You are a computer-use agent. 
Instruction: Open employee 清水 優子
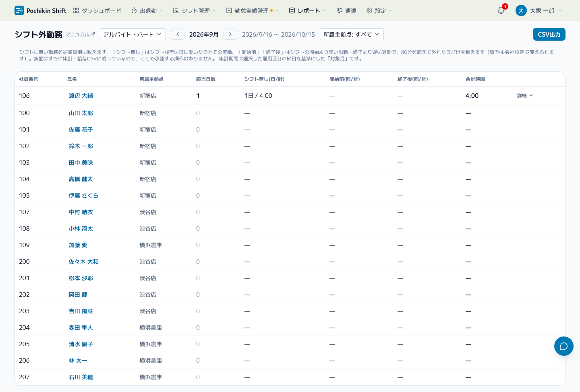81,344
